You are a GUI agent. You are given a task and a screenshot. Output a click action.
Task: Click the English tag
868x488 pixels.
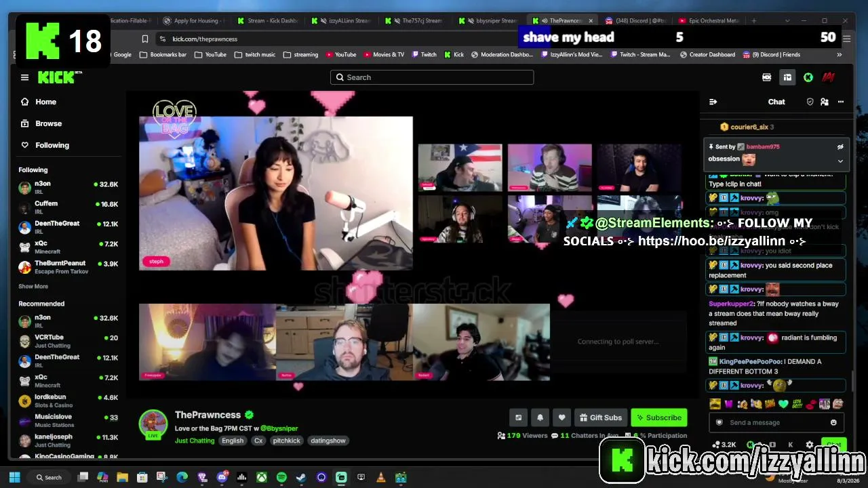click(x=233, y=441)
